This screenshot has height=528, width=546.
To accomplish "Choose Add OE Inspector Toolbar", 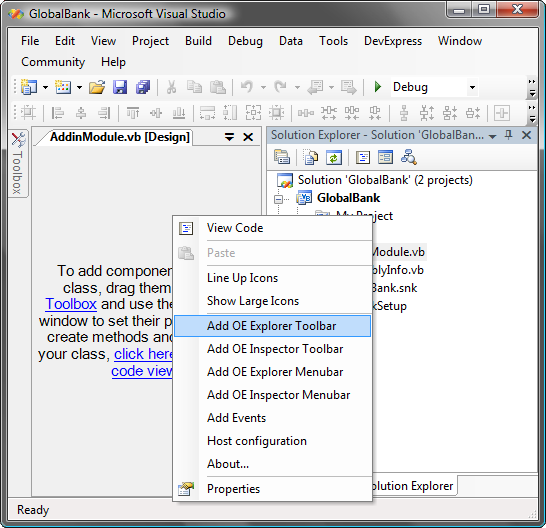I will 272,349.
